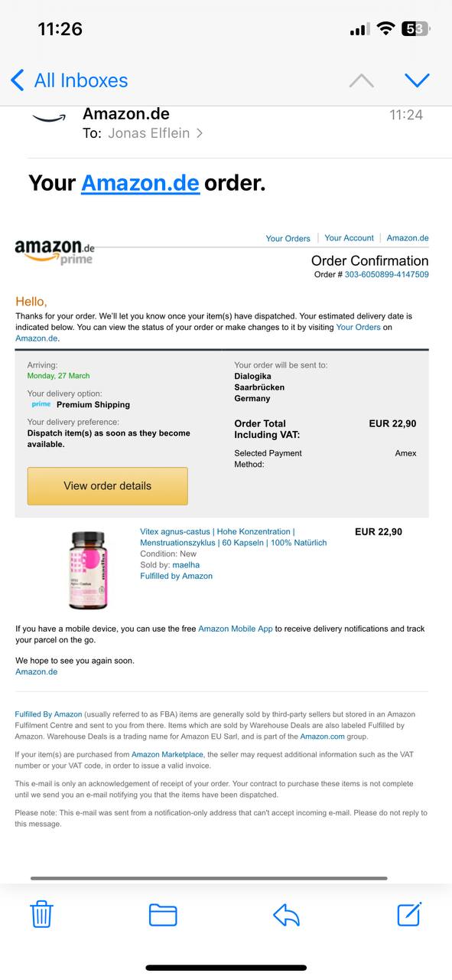Go to previous message with up chevron
452x980 pixels.
(361, 80)
